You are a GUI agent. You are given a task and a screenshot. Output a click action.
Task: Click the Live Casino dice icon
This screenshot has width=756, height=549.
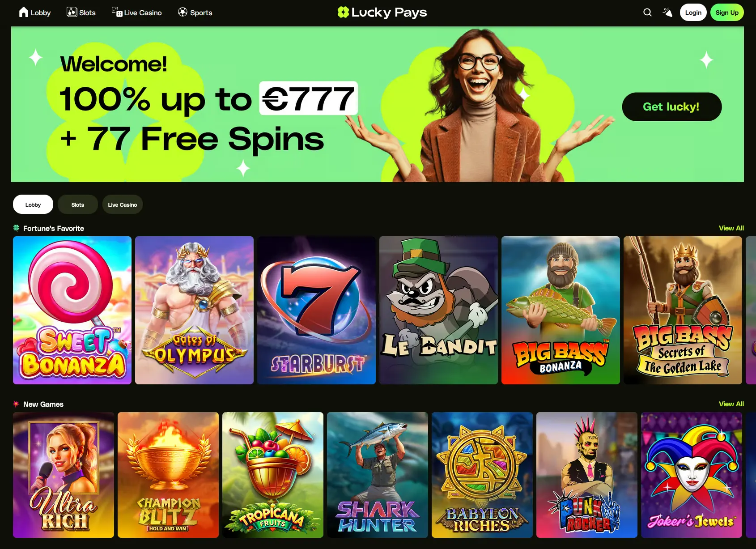(x=117, y=12)
